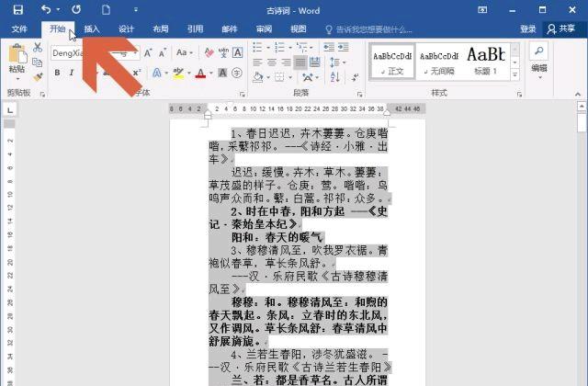Toggle show/hide paragraph marks

click(x=355, y=77)
